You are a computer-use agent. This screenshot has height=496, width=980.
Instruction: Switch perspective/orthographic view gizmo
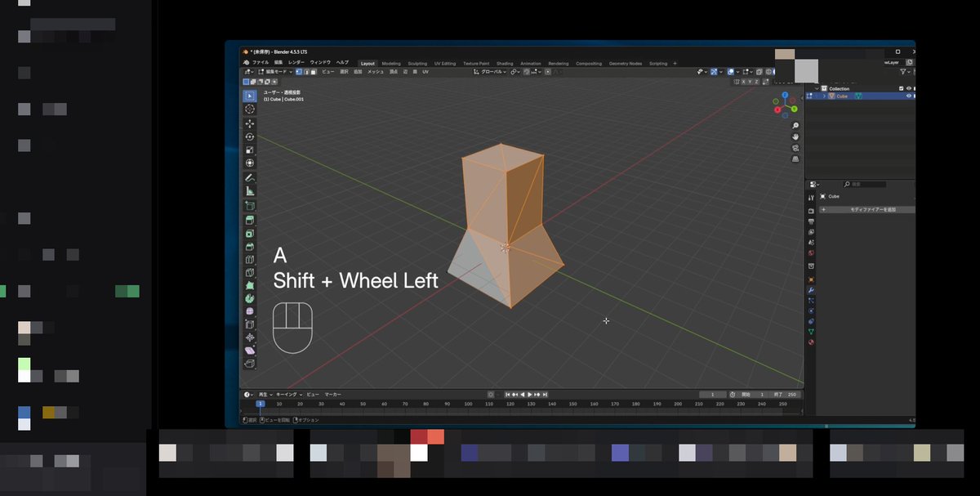795,159
